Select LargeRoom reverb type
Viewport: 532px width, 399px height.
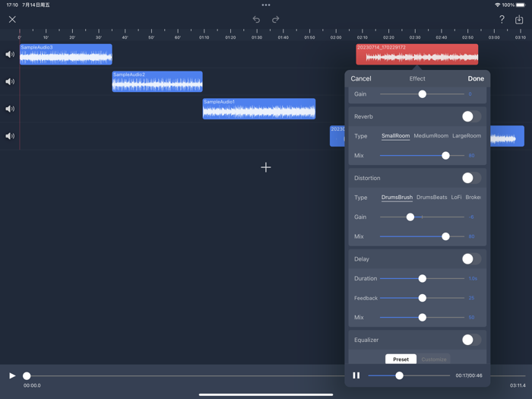467,136
